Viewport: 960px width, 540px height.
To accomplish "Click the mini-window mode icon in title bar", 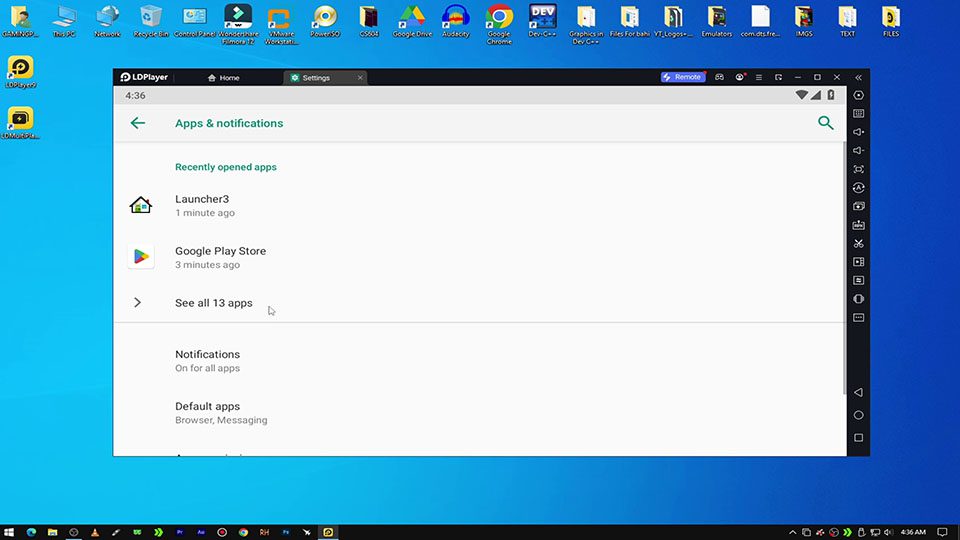I will pos(778,77).
